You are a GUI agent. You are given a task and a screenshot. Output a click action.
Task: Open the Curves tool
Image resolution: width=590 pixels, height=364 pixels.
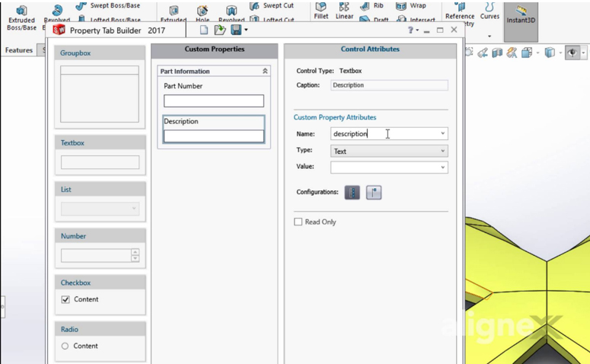coord(490,11)
